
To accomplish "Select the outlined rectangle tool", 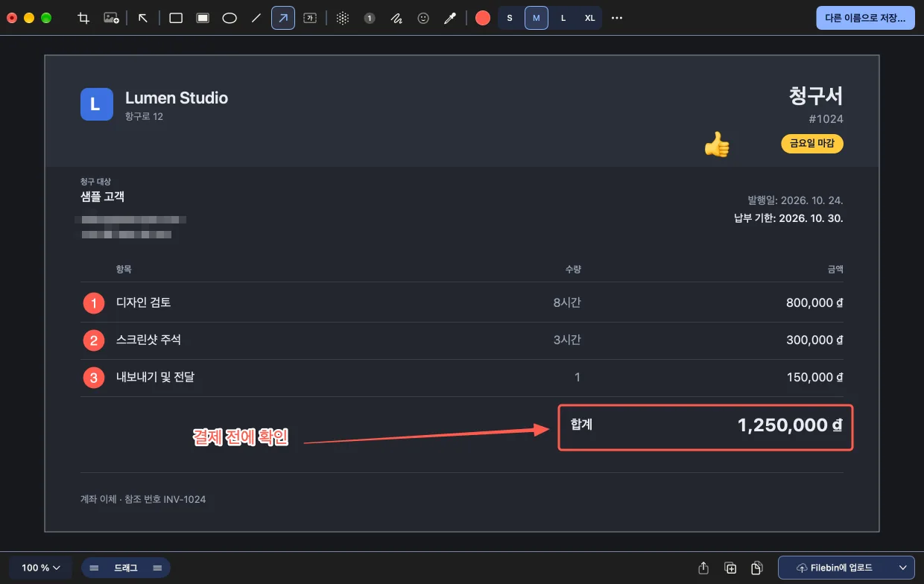I will coord(176,18).
